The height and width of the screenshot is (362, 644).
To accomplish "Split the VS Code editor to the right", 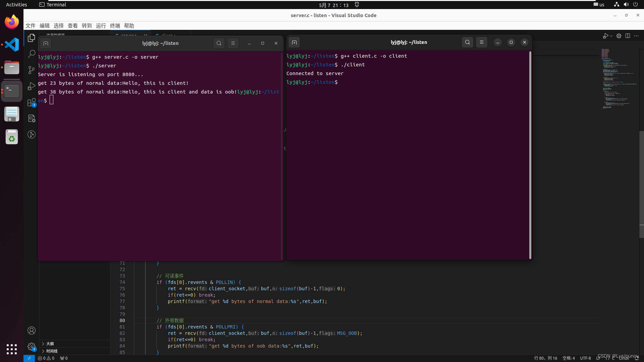I will pos(628,36).
